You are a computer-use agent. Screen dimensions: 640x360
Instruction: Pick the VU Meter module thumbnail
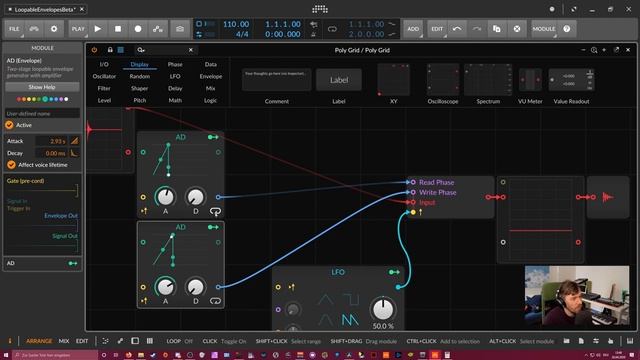click(x=530, y=80)
